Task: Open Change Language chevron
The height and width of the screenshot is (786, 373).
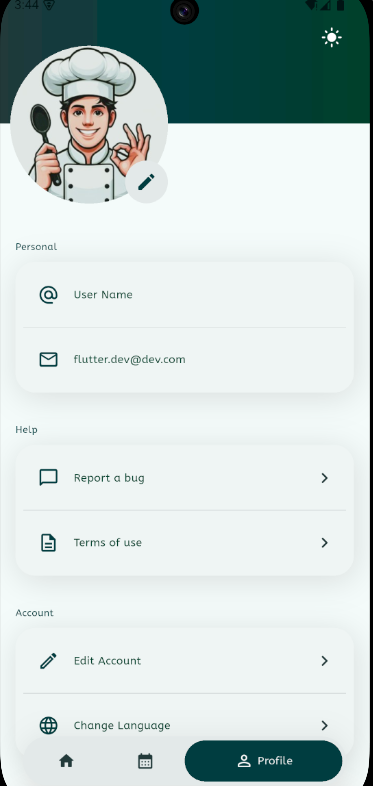Action: (324, 725)
